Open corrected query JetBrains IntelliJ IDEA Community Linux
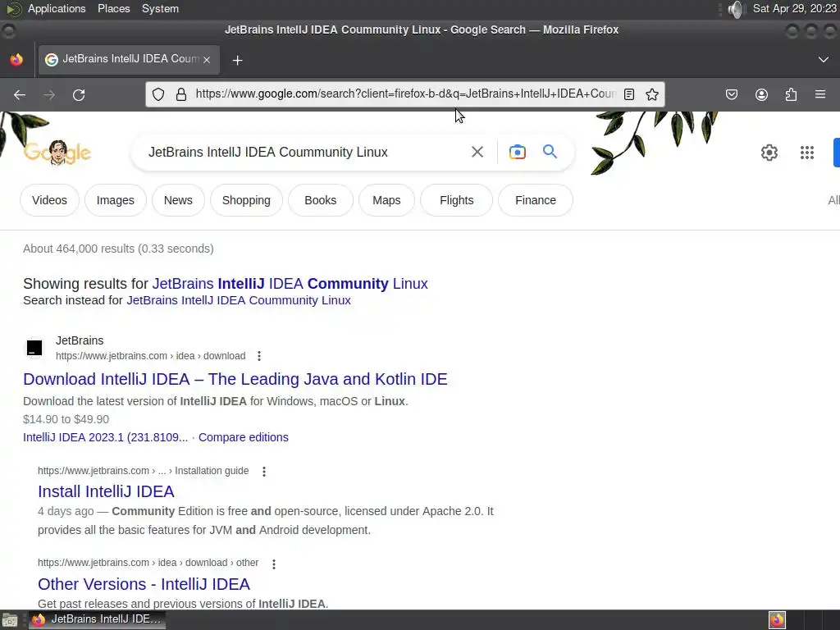 pyautogui.click(x=290, y=283)
